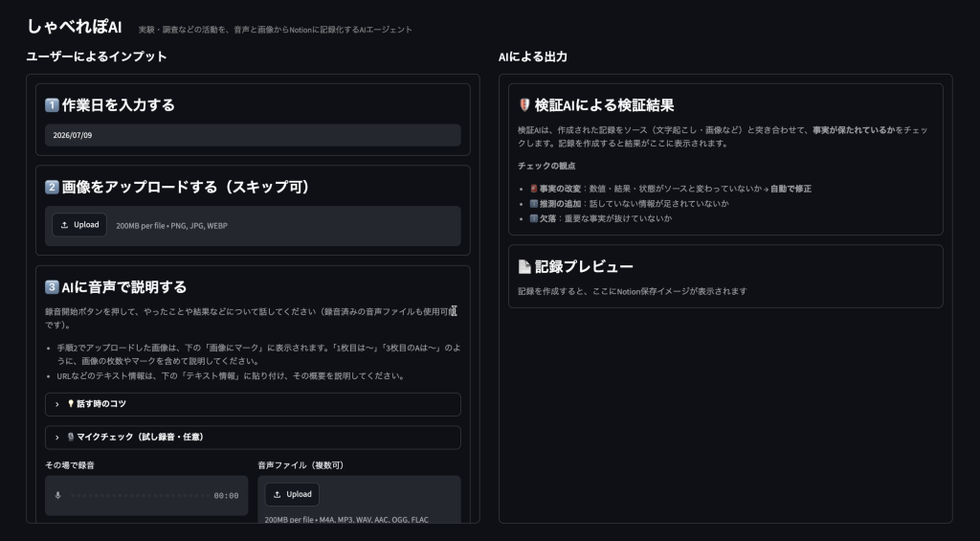The height and width of the screenshot is (541, 980).
Task: Click the upload arrow icon for images
Action: pyautogui.click(x=64, y=225)
